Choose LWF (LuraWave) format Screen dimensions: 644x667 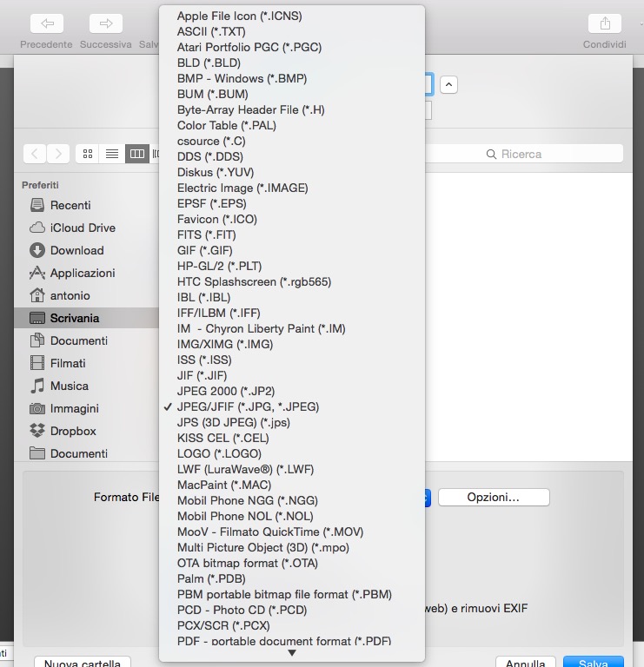click(292, 469)
